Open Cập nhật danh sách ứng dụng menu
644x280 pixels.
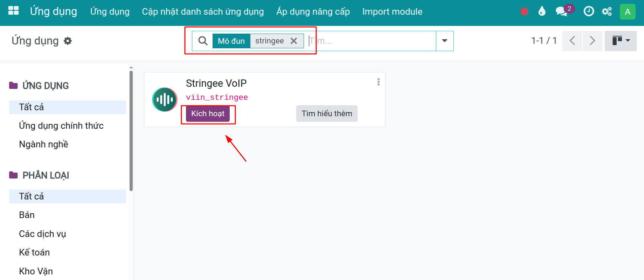tap(203, 12)
